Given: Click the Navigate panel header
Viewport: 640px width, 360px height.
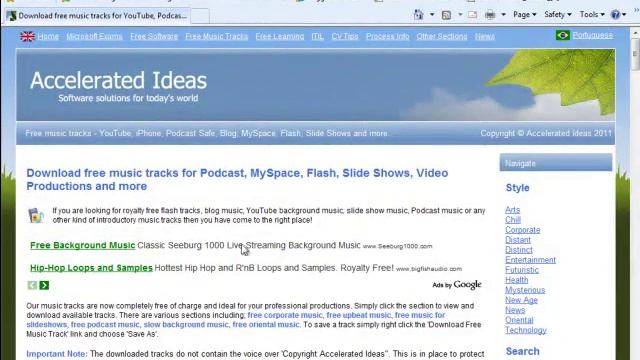Looking at the screenshot, I should (556, 163).
